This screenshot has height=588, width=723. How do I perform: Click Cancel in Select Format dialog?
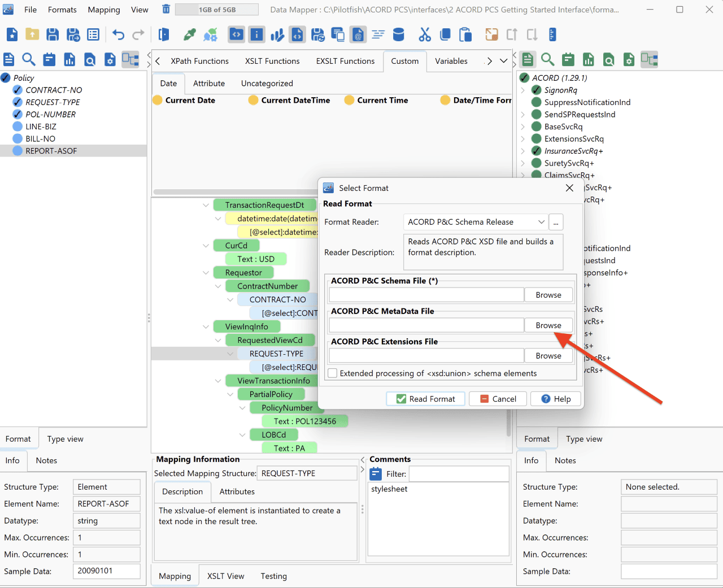click(x=498, y=399)
